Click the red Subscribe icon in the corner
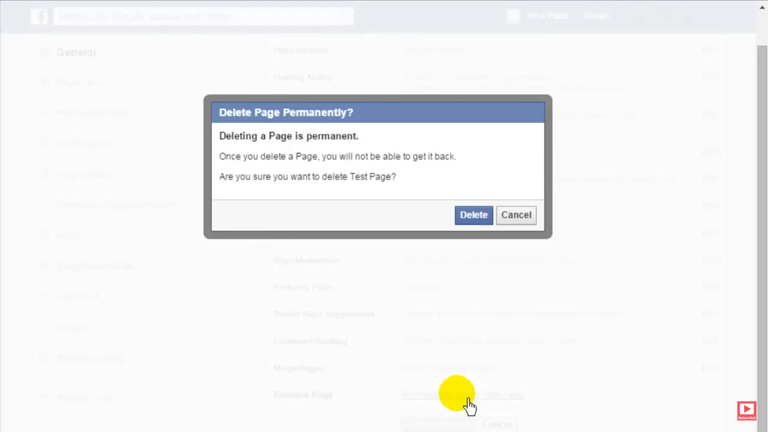 (746, 410)
